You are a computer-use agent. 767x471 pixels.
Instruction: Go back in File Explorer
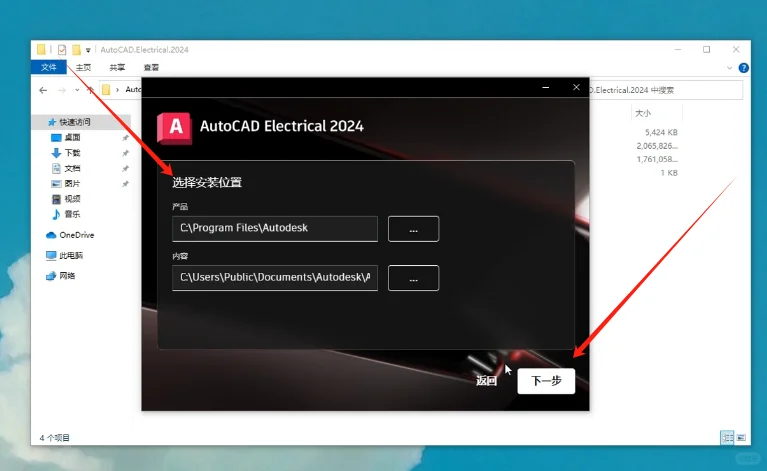click(x=43, y=90)
